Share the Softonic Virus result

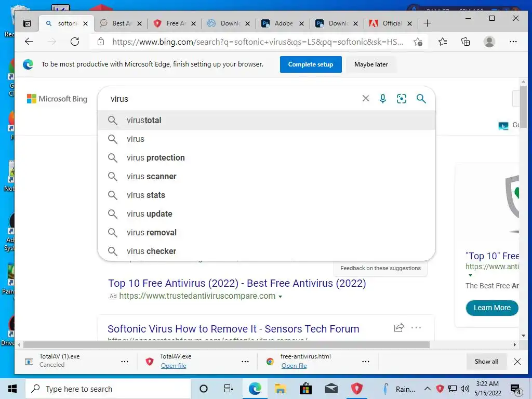tap(399, 328)
